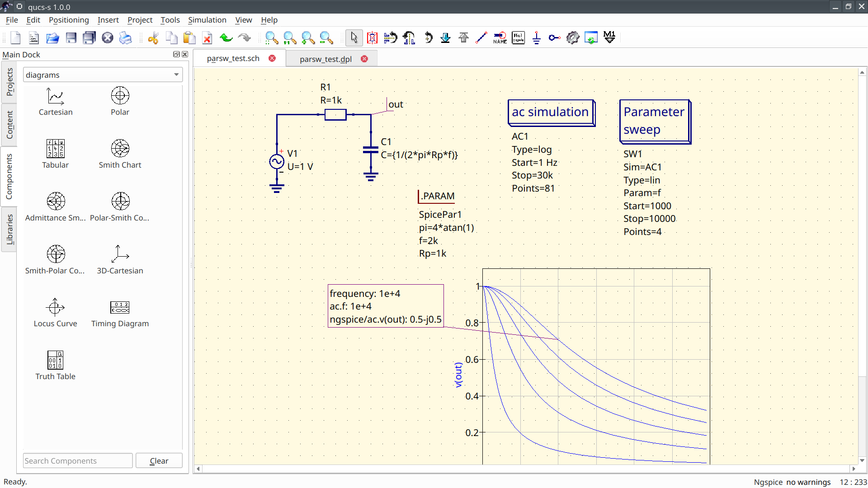The width and height of the screenshot is (868, 488).
Task: Select the ground symbol insert icon
Action: (x=537, y=38)
